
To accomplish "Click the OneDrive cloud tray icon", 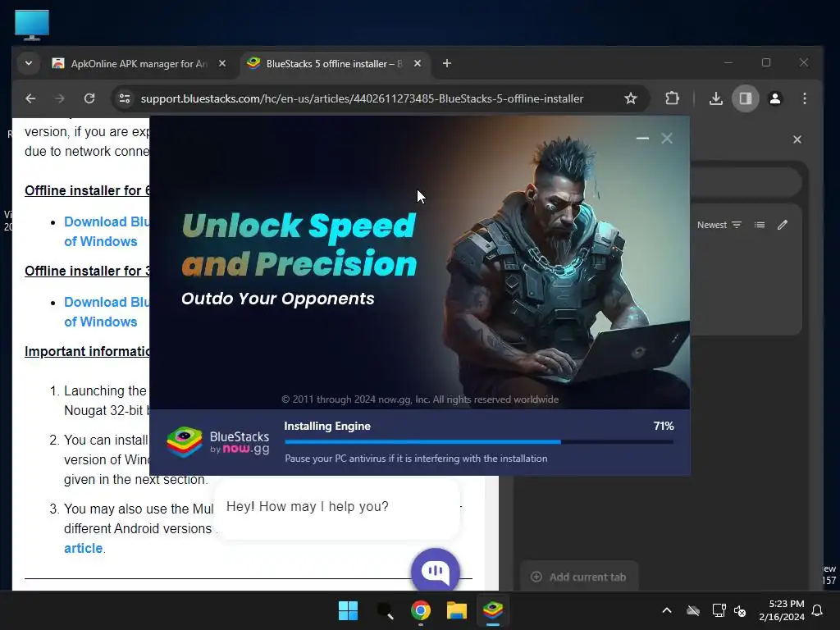I will [693, 610].
